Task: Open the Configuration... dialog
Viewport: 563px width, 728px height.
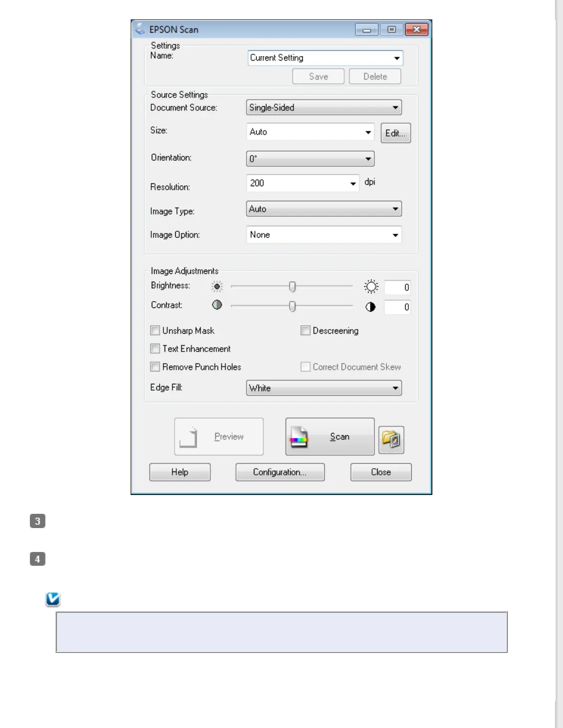Action: pos(280,472)
